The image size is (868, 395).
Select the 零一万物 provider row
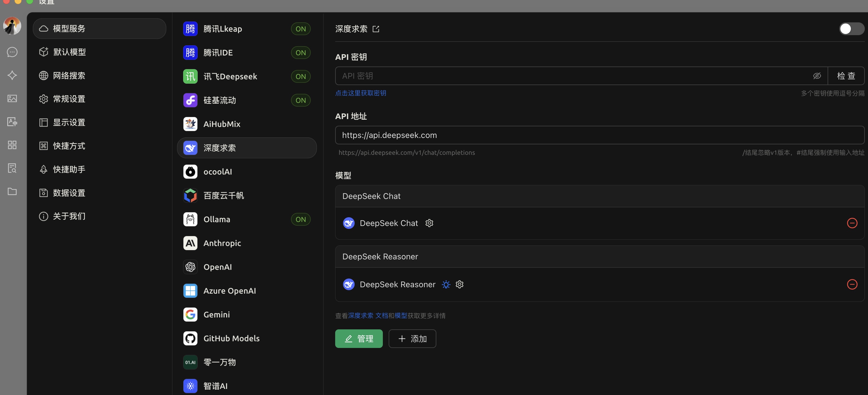point(247,362)
